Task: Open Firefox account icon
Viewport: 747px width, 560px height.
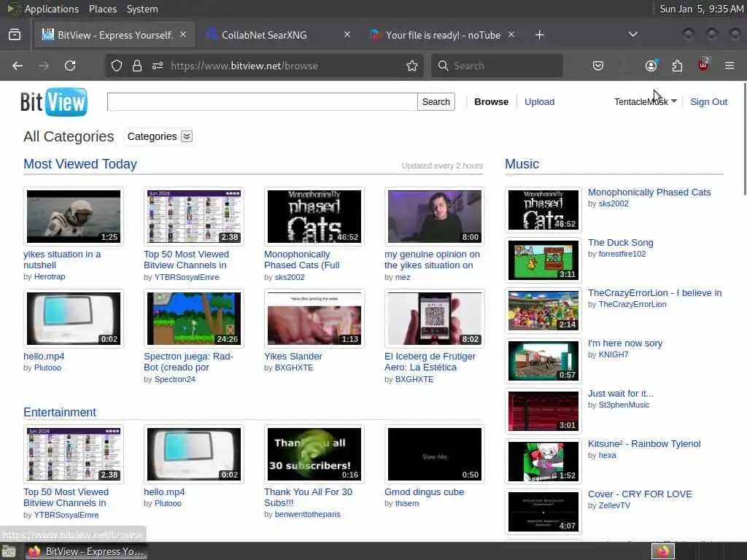Action: coord(651,66)
